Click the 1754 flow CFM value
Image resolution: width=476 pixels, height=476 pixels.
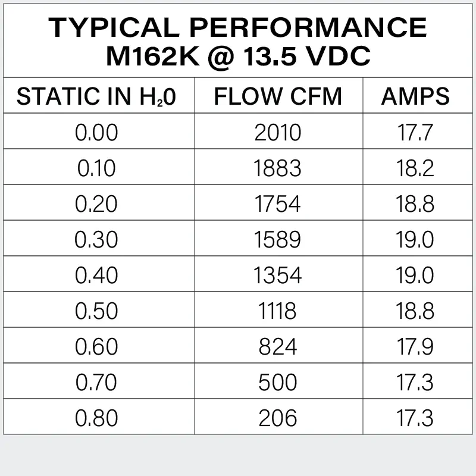tap(278, 203)
